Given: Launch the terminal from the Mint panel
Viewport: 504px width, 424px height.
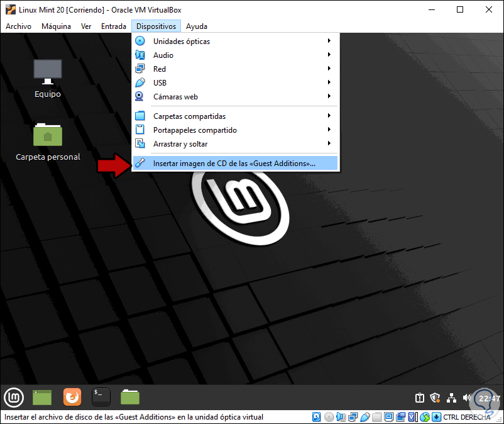Looking at the screenshot, I should (101, 397).
